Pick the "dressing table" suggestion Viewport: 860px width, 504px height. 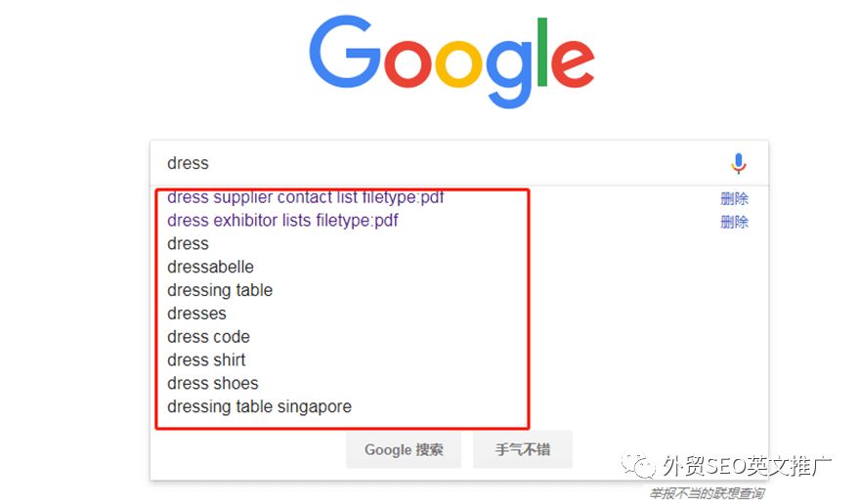(219, 290)
